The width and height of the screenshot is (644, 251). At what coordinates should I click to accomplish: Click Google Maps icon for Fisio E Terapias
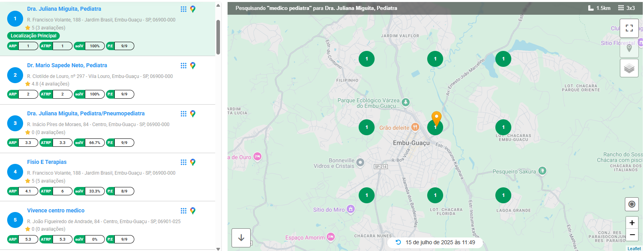click(193, 162)
